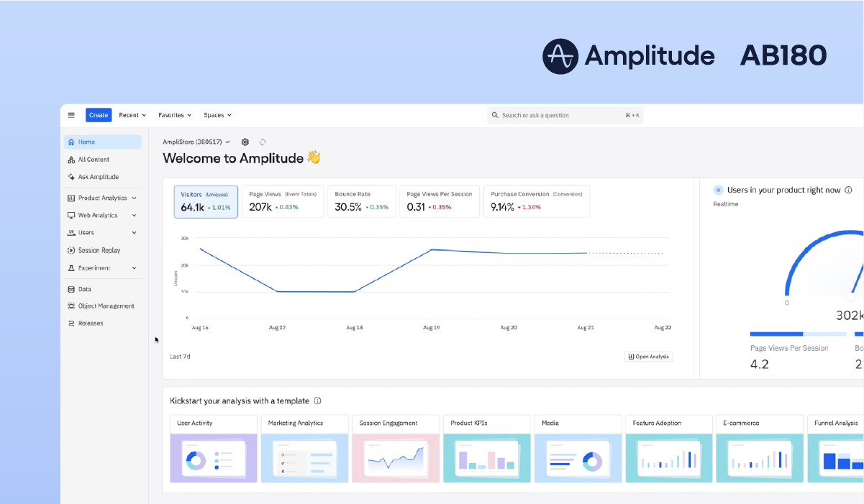Click the Web Analytics monitor icon
Screen dimensions: 864x504
tap(71, 215)
